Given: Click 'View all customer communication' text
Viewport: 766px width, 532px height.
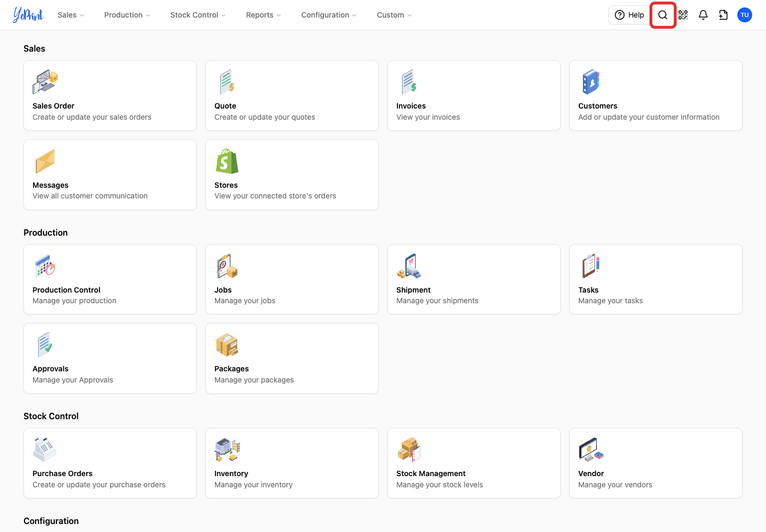Looking at the screenshot, I should click(90, 196).
